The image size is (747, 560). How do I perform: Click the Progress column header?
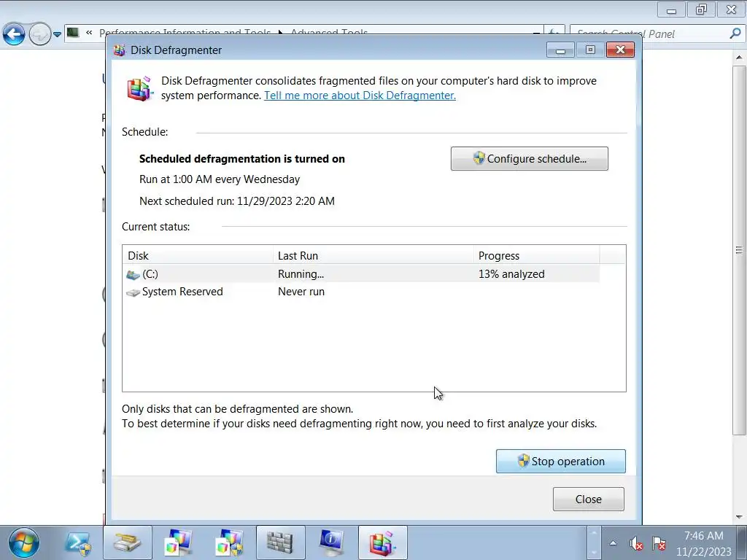(536, 256)
